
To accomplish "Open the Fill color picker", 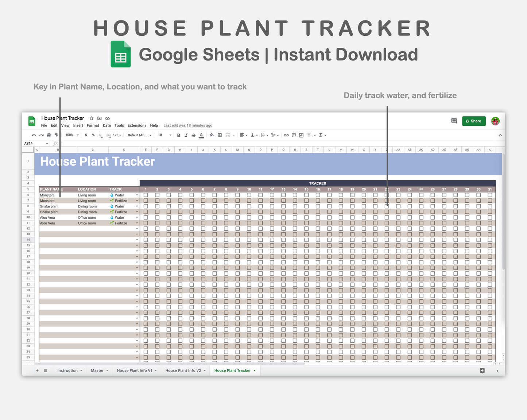I will pos(212,135).
